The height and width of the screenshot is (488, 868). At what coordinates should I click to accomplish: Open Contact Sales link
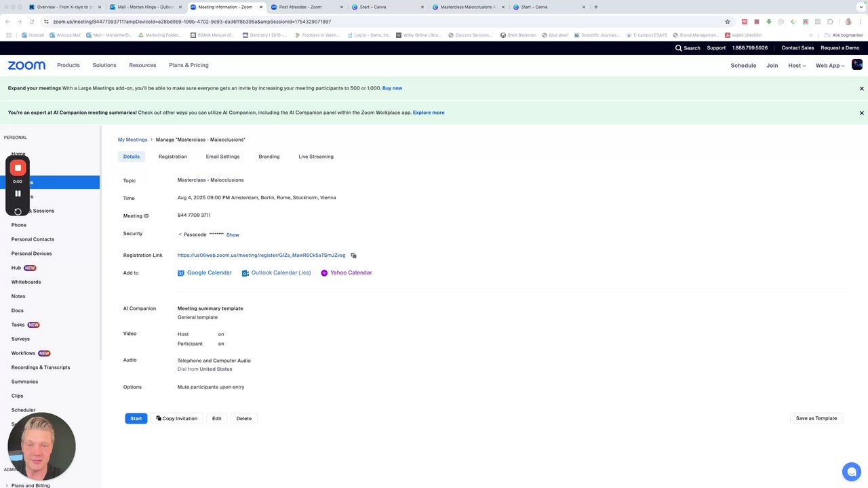pyautogui.click(x=797, y=48)
